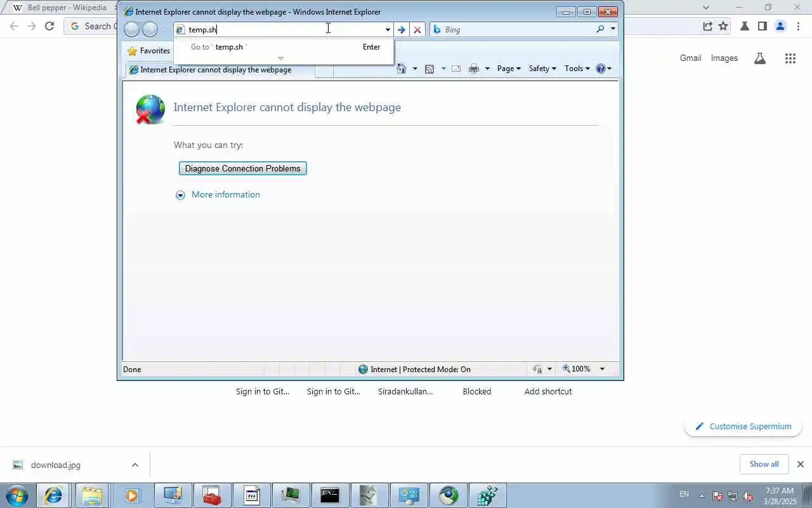Expand the Print dropdown arrow

pos(487,69)
